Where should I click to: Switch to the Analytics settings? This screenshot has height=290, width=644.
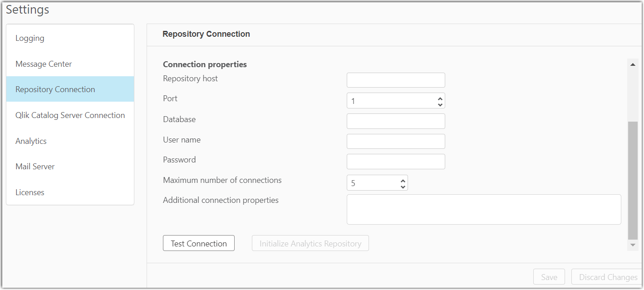31,141
